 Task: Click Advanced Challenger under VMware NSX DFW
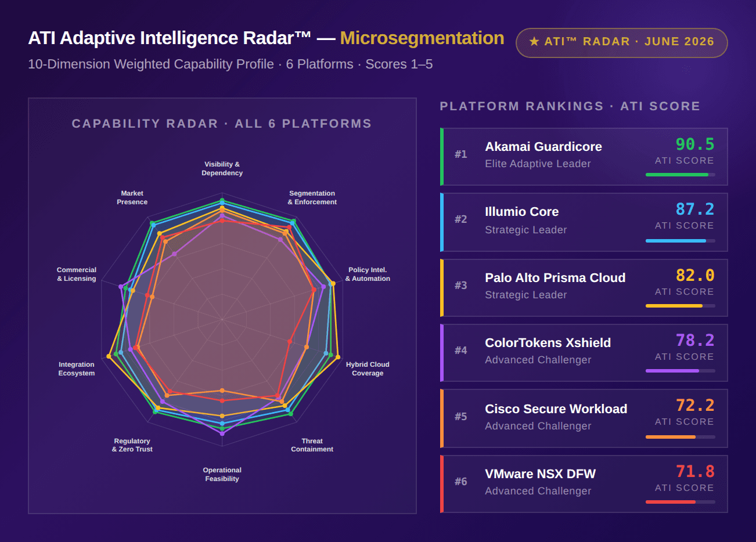point(538,492)
